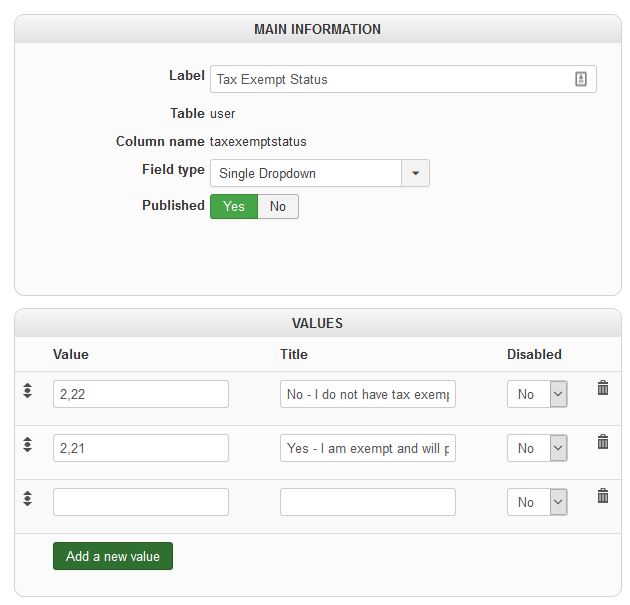
Task: Click the Add a new value button
Action: (113, 556)
